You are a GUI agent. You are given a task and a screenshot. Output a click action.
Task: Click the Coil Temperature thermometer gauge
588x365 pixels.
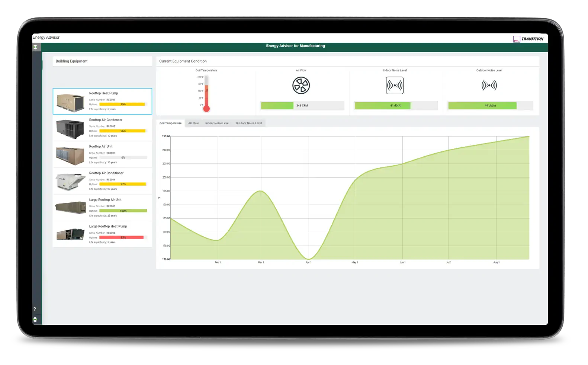[x=206, y=93]
